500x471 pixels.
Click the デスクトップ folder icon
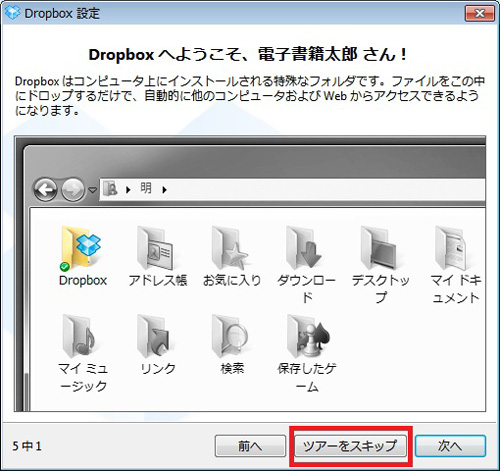coord(379,248)
